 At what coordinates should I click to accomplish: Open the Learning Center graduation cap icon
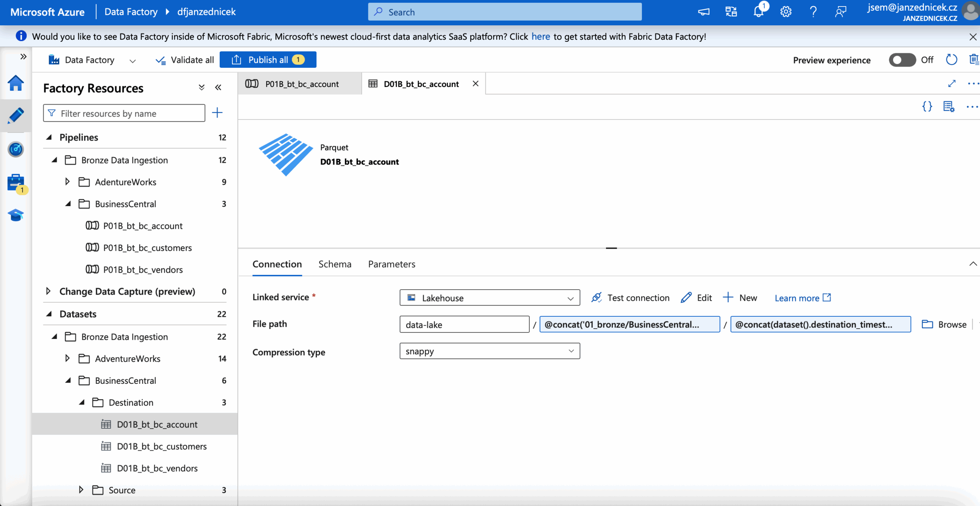16,215
